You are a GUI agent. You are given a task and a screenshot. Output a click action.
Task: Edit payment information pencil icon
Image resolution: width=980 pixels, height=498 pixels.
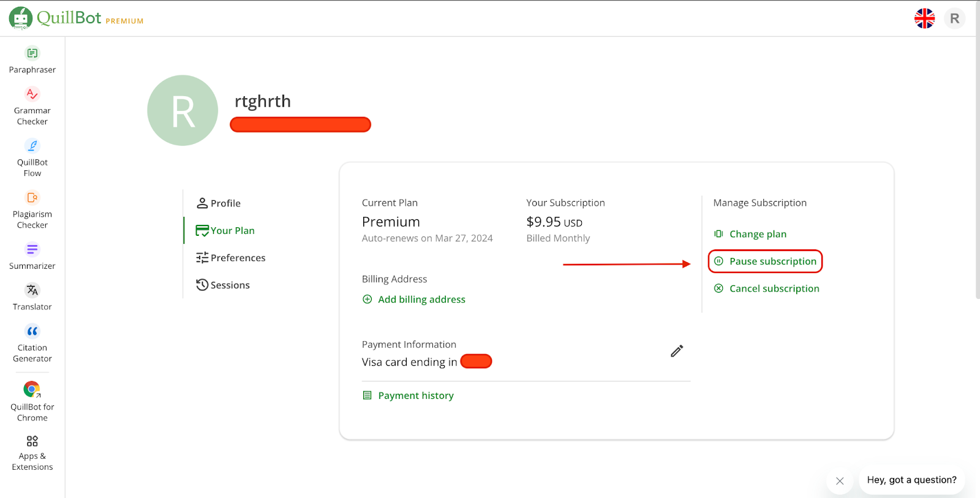677,351
